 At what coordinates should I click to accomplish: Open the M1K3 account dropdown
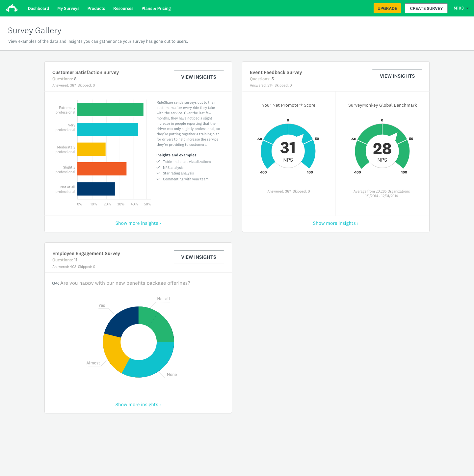(461, 8)
